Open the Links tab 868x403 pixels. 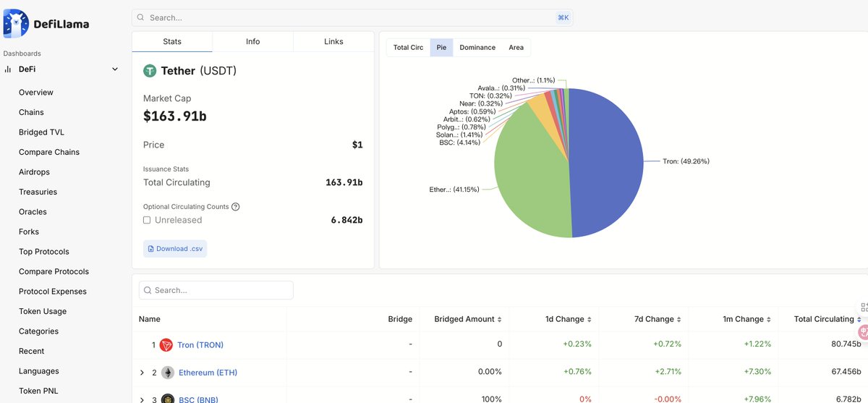coord(333,41)
